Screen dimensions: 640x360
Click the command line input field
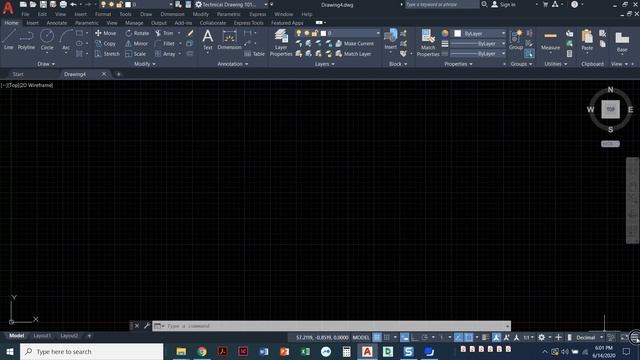[331, 326]
